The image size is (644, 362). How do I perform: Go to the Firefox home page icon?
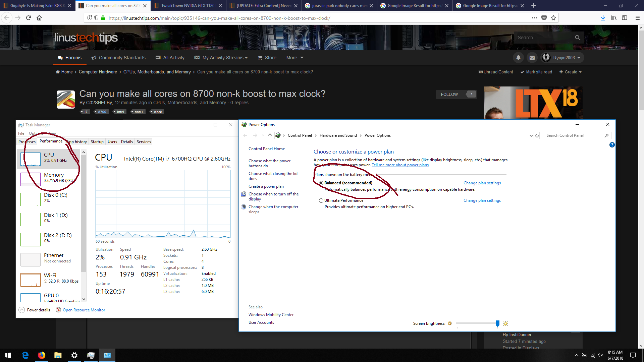pyautogui.click(x=39, y=18)
